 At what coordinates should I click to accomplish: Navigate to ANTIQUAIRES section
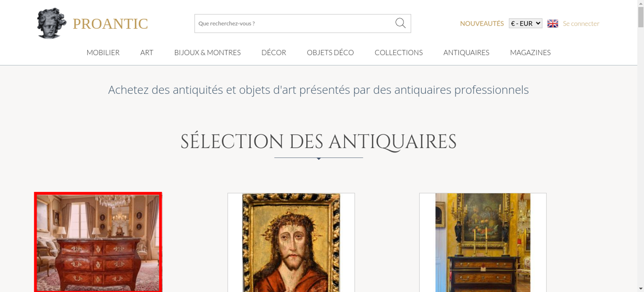click(x=466, y=52)
